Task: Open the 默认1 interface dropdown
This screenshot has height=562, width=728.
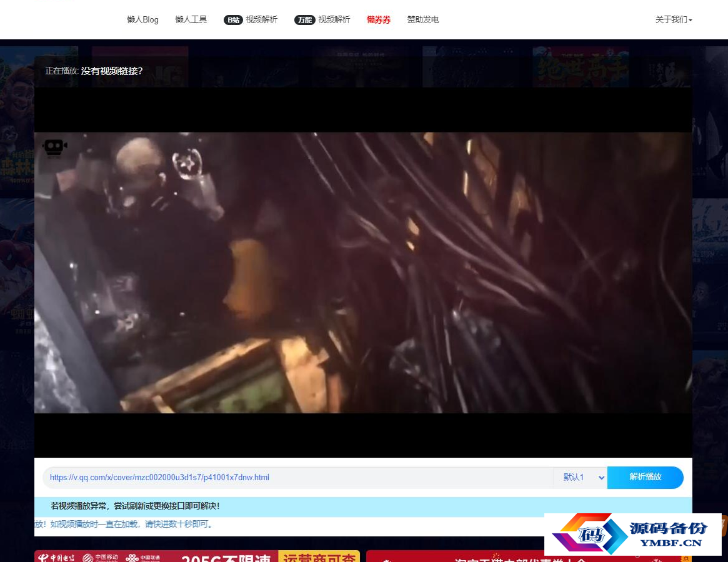Action: (581, 478)
